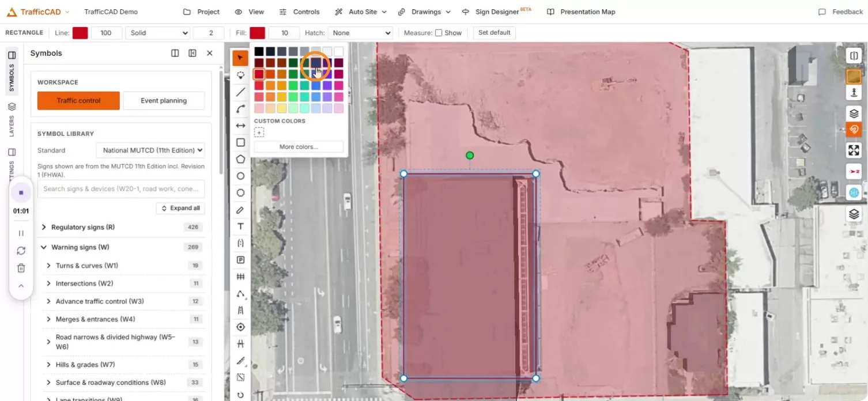Select the curved arc drawing tool
Image resolution: width=868 pixels, height=401 pixels.
point(240,108)
